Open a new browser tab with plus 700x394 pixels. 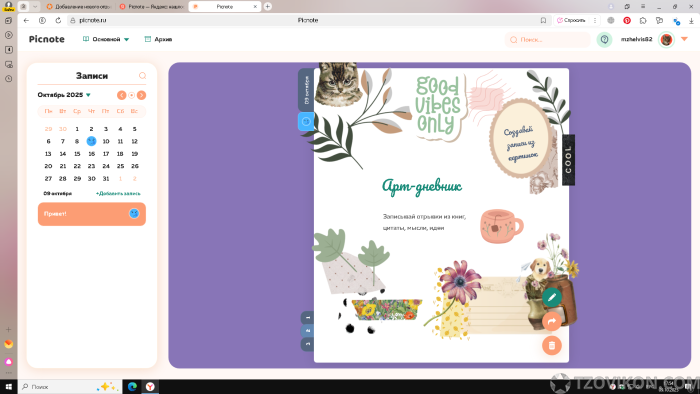point(267,6)
